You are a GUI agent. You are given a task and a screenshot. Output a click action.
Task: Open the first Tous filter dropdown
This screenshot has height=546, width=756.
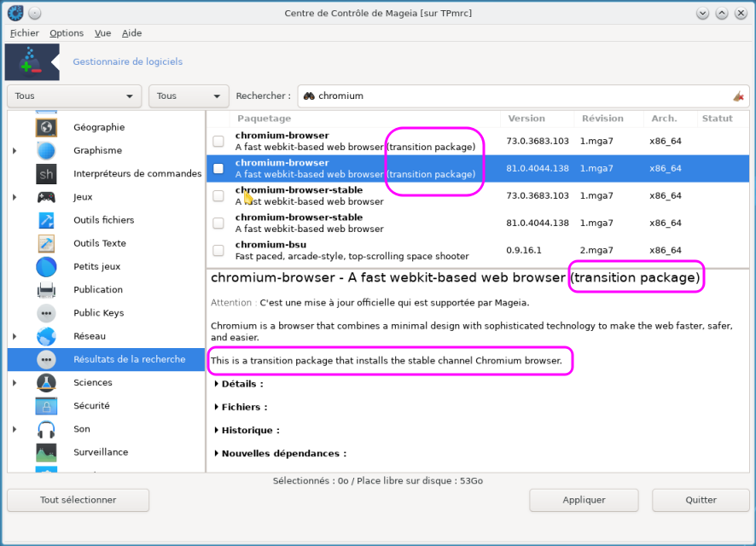pyautogui.click(x=74, y=96)
